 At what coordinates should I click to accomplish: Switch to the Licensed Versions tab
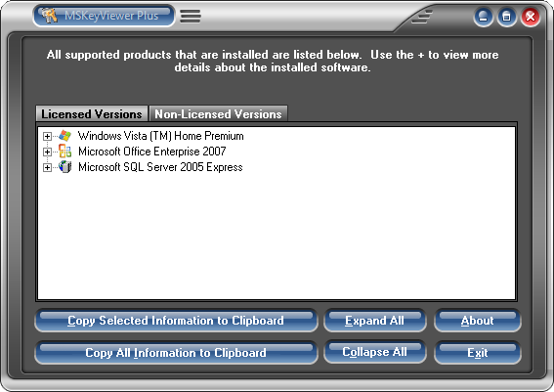point(92,113)
